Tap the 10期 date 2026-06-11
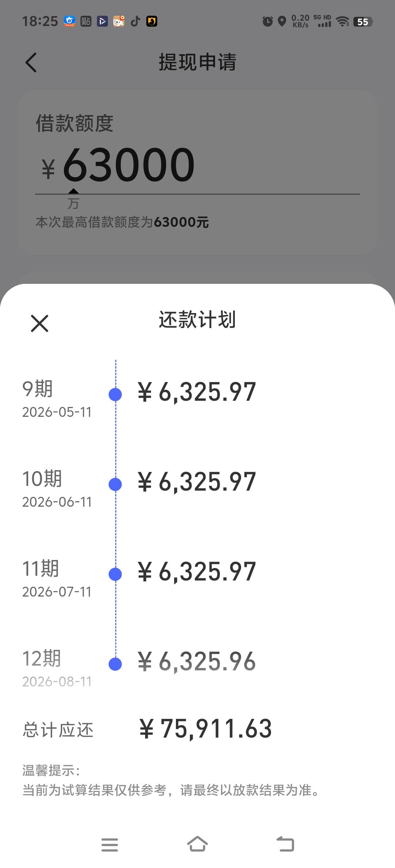Screen dimensions: 395x868 (x=57, y=502)
